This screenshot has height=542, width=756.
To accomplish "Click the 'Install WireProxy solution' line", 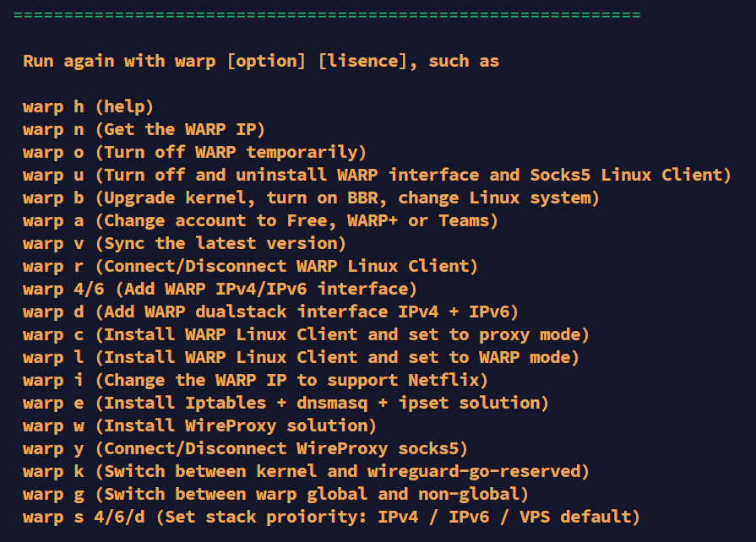I will [x=199, y=425].
